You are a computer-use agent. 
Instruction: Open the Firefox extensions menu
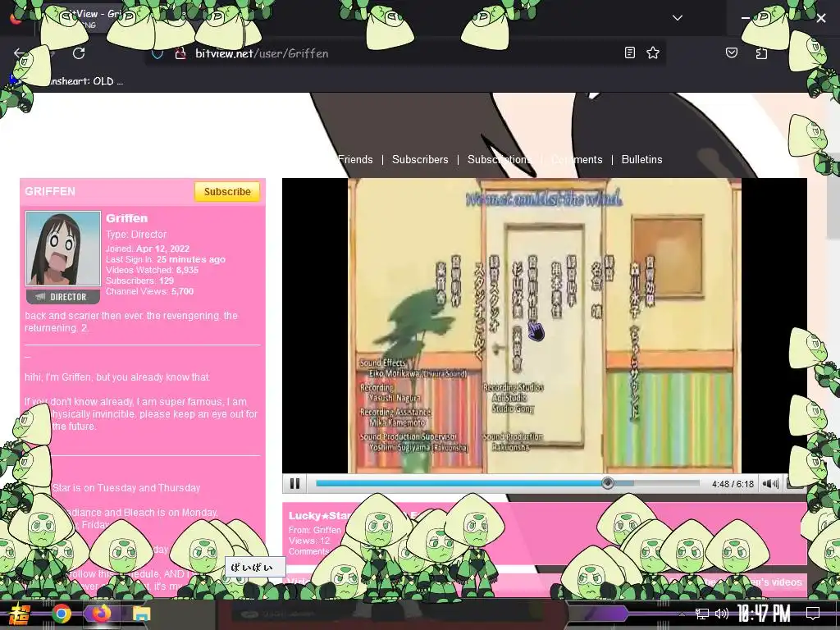click(x=761, y=53)
